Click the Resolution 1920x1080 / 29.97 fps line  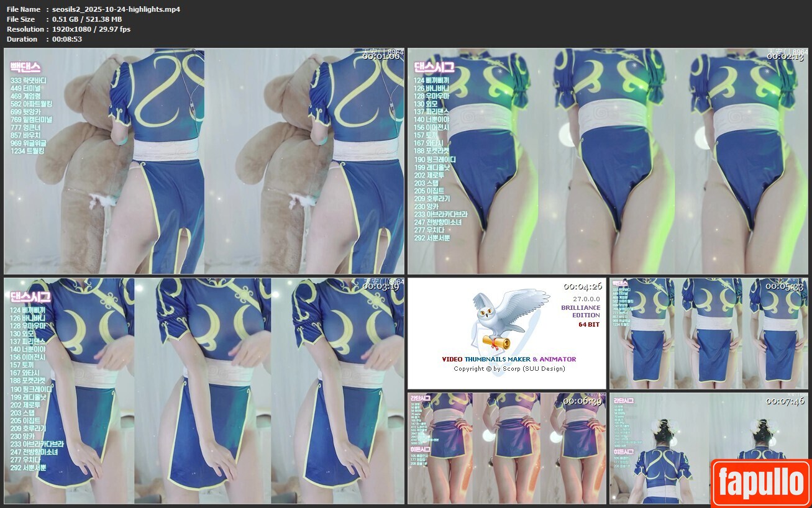91,29
